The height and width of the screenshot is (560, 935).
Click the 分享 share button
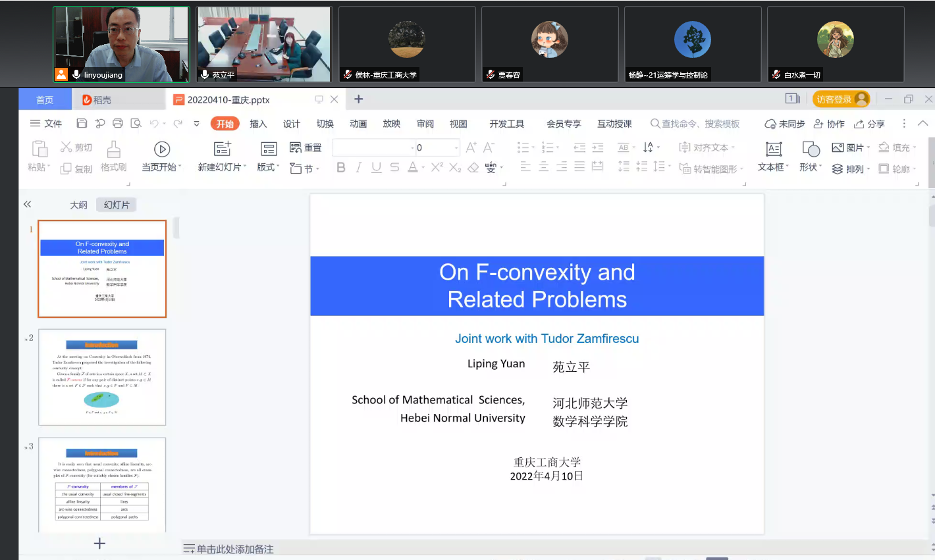869,124
